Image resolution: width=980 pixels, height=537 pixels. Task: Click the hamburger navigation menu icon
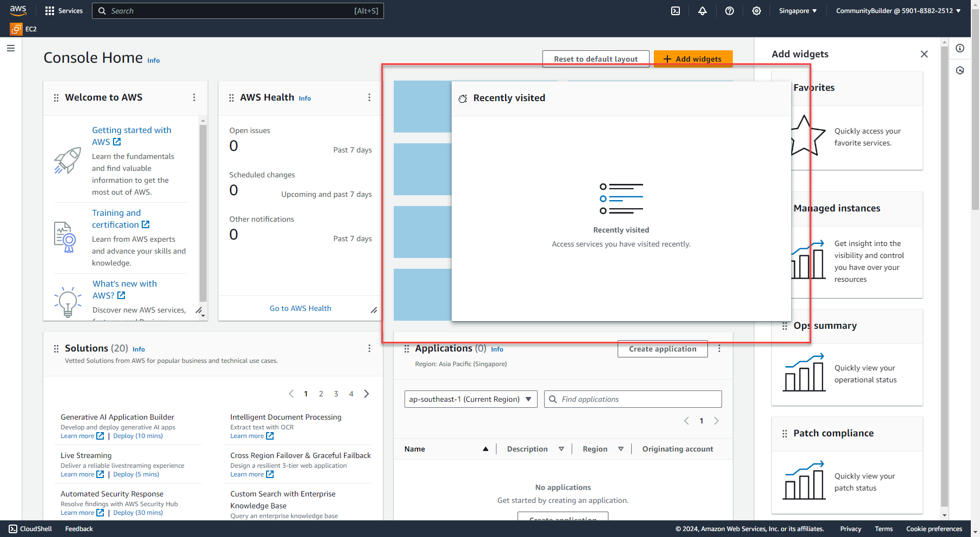11,48
